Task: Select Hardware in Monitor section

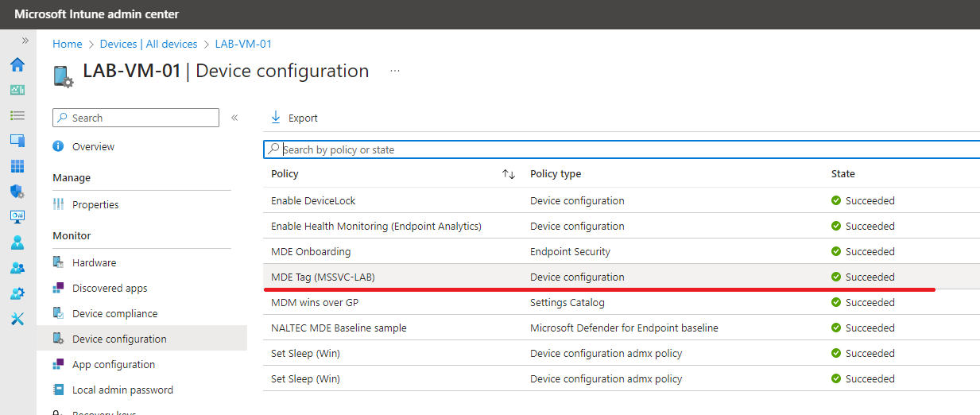Action: tap(94, 262)
